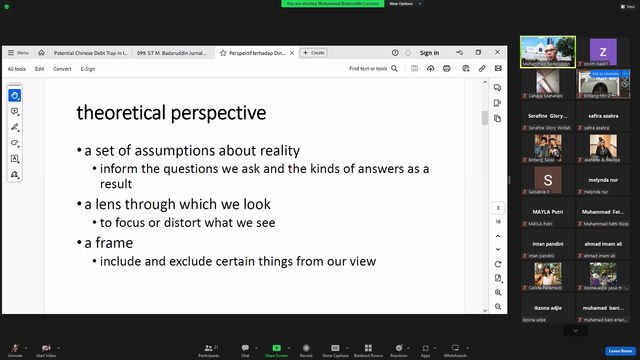The width and height of the screenshot is (640, 360).
Task: Open the View Options dropdown
Action: [x=405, y=4]
